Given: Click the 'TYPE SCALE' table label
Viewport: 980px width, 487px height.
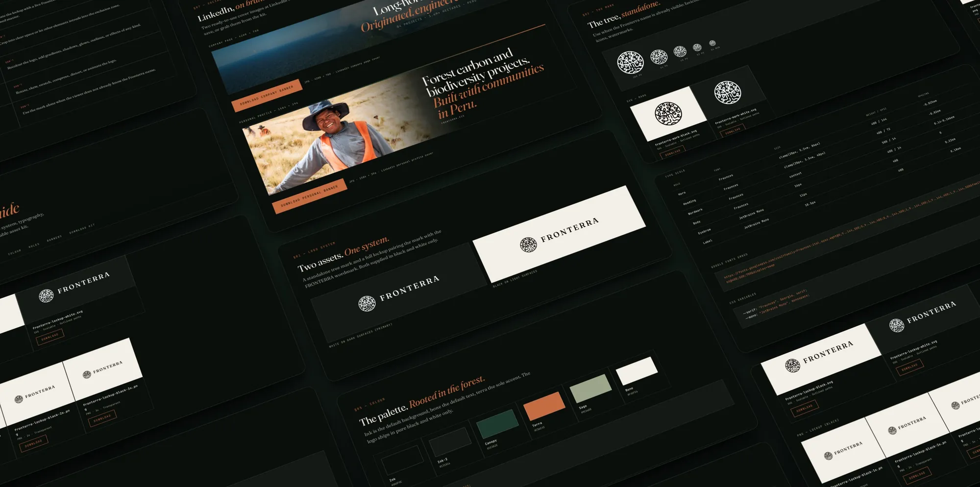Looking at the screenshot, I should pos(675,173).
